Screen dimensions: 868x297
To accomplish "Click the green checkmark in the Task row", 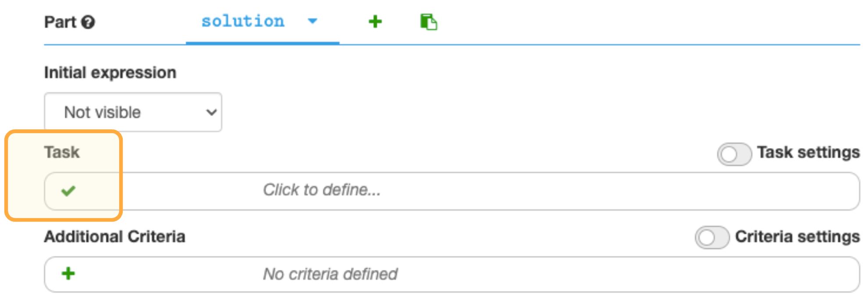I will [68, 191].
